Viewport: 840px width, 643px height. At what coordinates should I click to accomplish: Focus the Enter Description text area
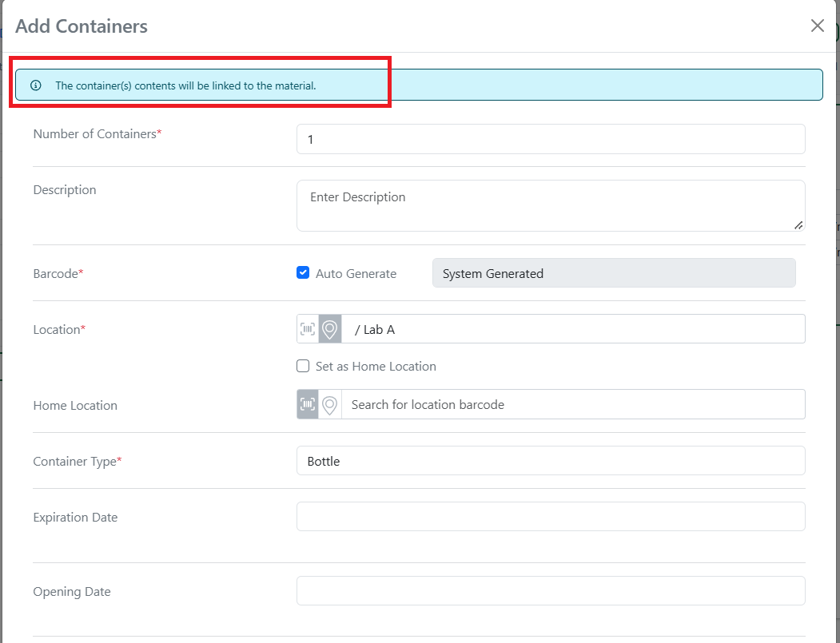551,205
